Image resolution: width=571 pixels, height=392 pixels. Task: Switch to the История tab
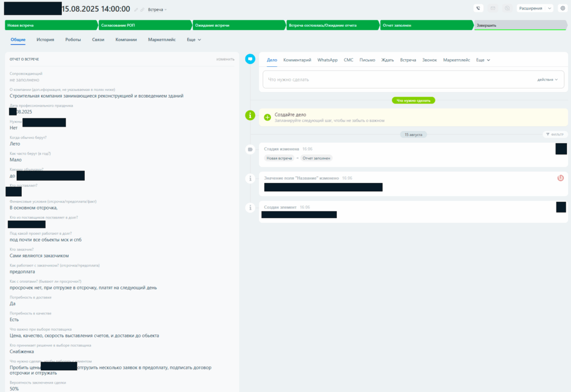pyautogui.click(x=45, y=40)
